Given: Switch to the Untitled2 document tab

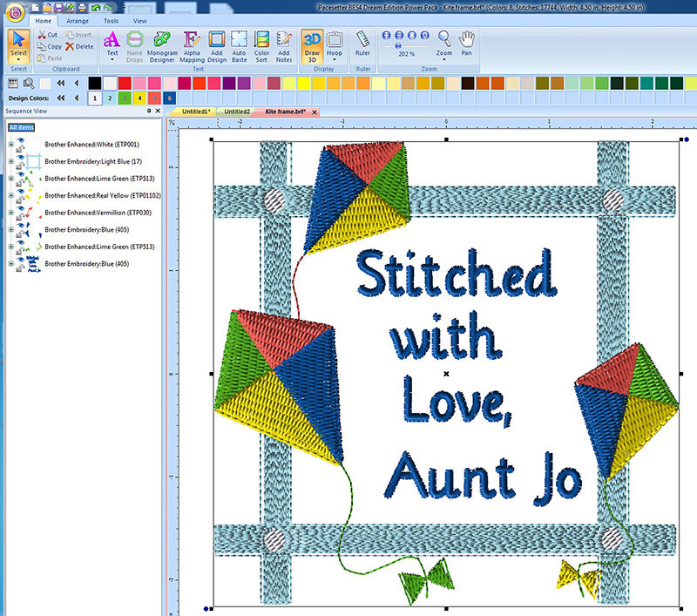Looking at the screenshot, I should (236, 112).
